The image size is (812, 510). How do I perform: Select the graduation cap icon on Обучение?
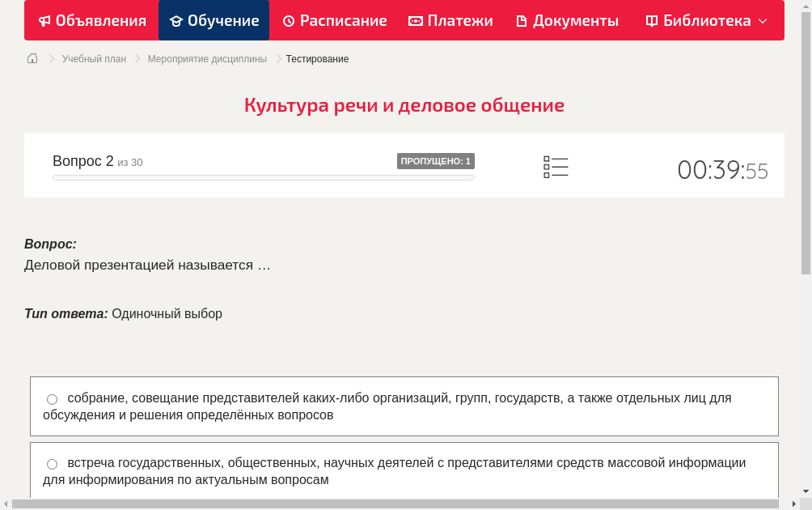[x=177, y=20]
